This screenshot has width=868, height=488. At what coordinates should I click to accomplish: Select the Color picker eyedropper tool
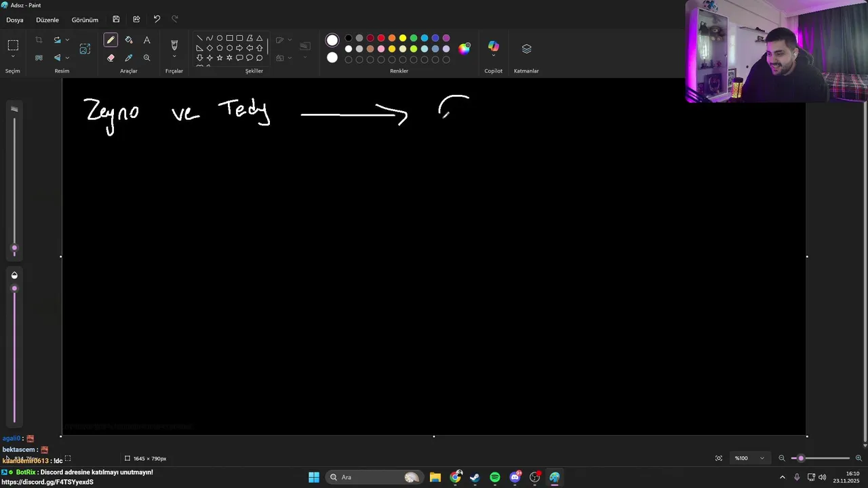pyautogui.click(x=129, y=58)
